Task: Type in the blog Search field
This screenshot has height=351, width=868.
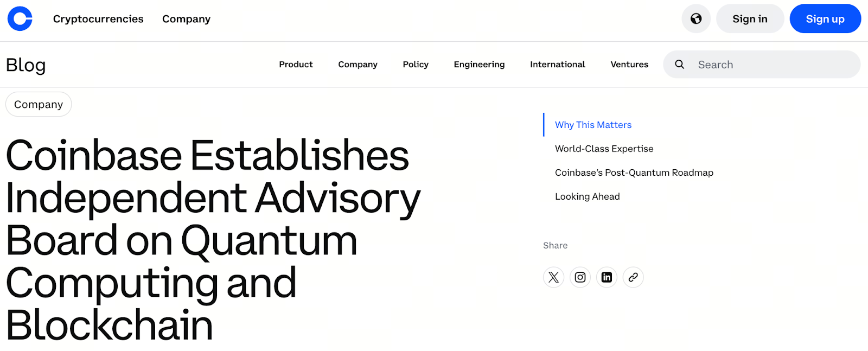Action: click(x=770, y=65)
